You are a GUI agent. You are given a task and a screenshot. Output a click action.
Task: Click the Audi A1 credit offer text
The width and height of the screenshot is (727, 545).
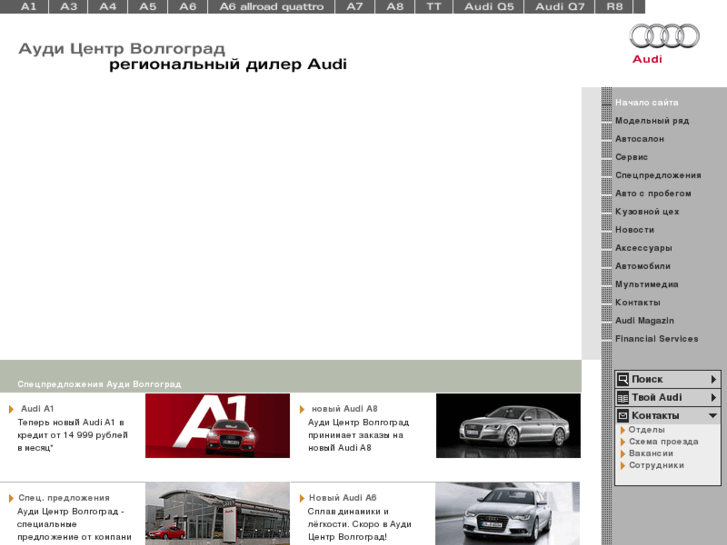pos(73,435)
